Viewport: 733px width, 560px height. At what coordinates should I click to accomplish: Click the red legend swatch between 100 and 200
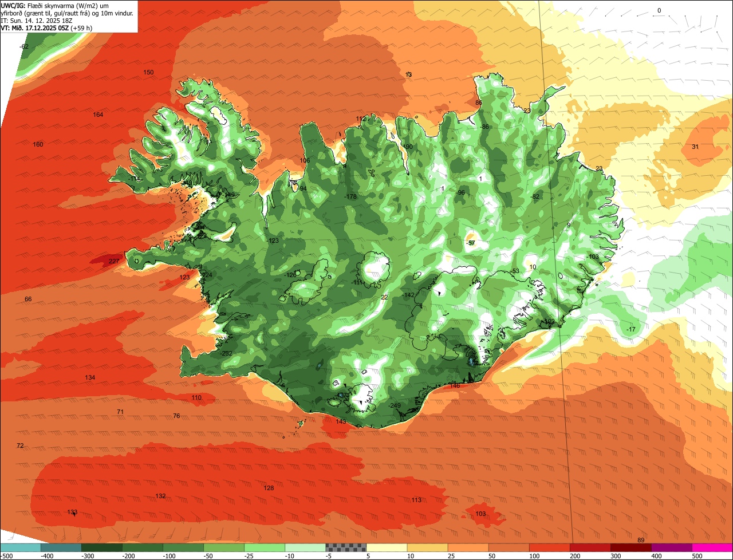549,547
